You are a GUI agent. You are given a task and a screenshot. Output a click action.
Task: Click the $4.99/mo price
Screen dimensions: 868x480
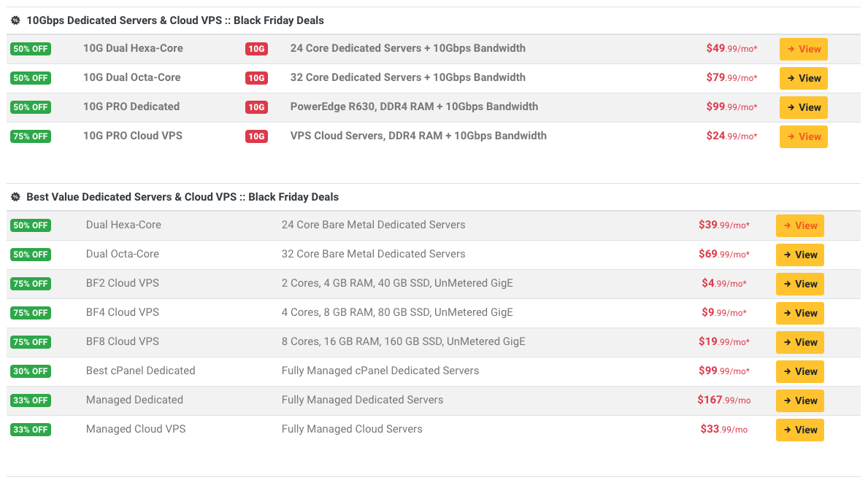pyautogui.click(x=724, y=283)
